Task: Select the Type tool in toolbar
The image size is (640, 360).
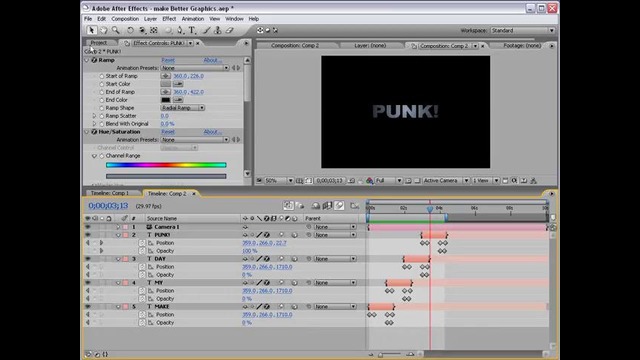Action: [x=192, y=30]
